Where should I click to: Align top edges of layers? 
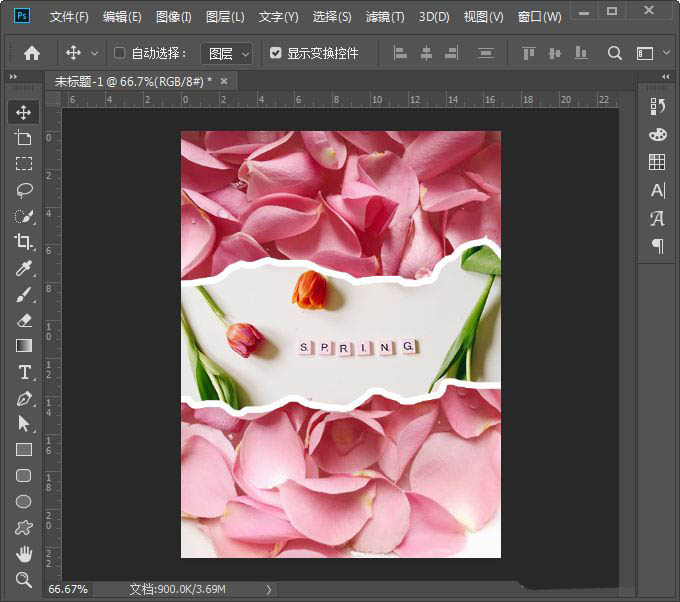[529, 53]
